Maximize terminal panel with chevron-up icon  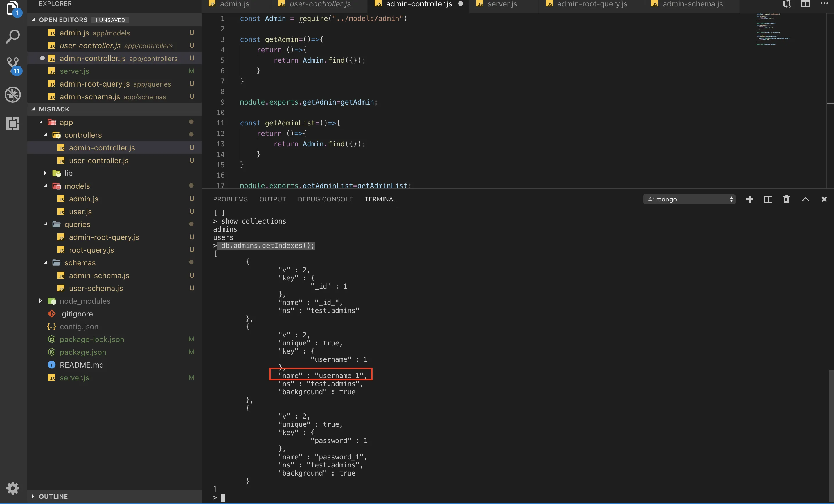point(805,199)
